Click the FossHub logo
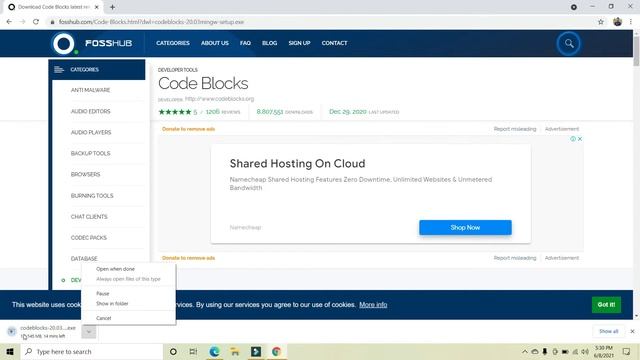This screenshot has height=360, width=640. click(x=92, y=43)
